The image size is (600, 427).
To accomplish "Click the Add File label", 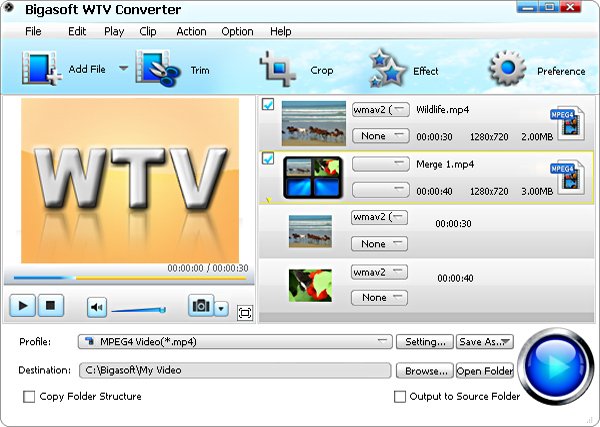I will point(87,69).
